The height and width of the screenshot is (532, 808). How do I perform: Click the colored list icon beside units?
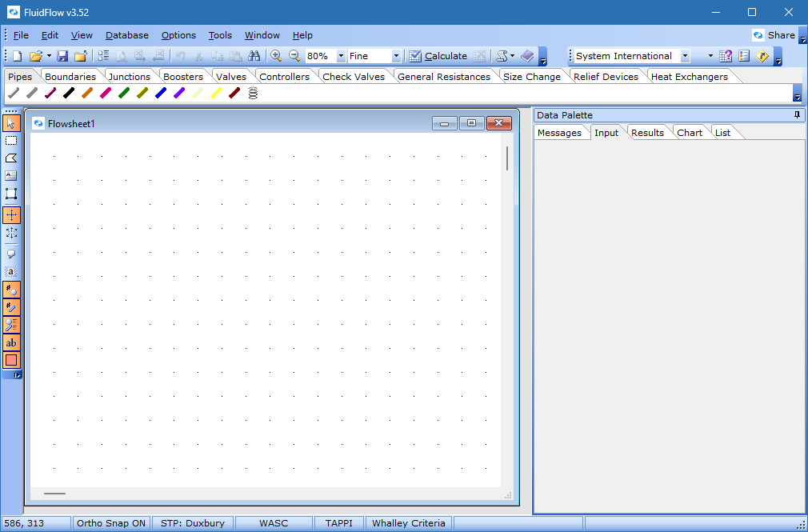[743, 56]
